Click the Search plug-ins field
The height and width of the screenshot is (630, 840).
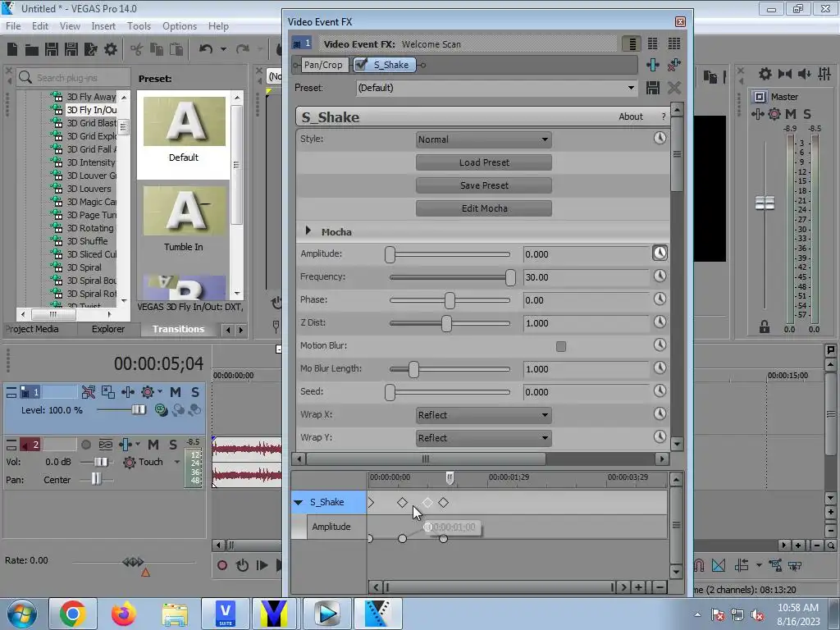pos(74,78)
